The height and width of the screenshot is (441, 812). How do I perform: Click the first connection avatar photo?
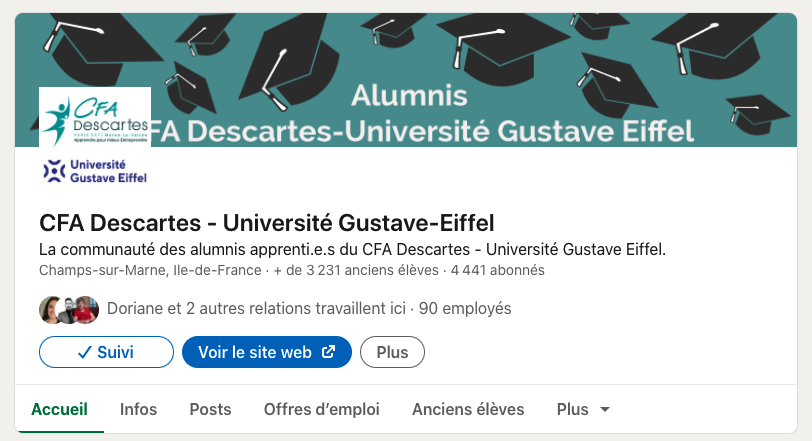click(x=51, y=309)
